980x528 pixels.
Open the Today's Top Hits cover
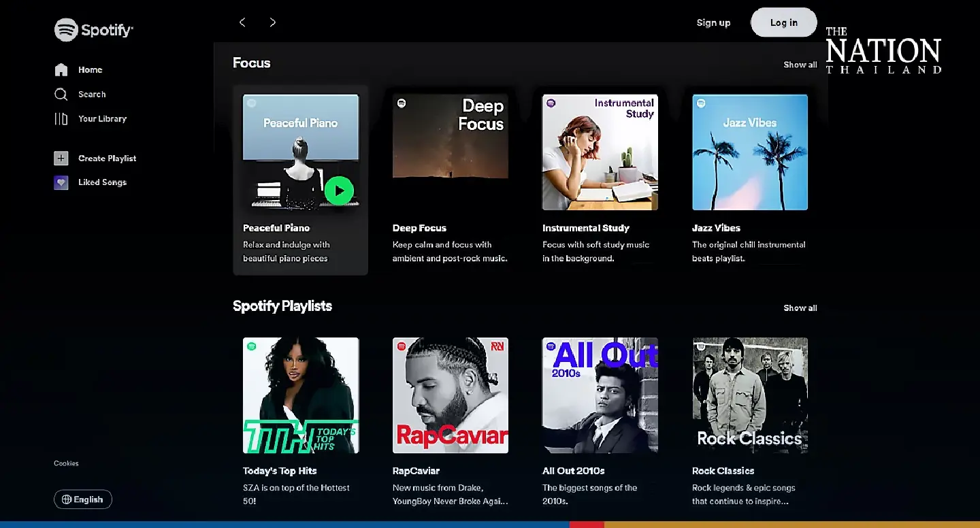tap(301, 395)
